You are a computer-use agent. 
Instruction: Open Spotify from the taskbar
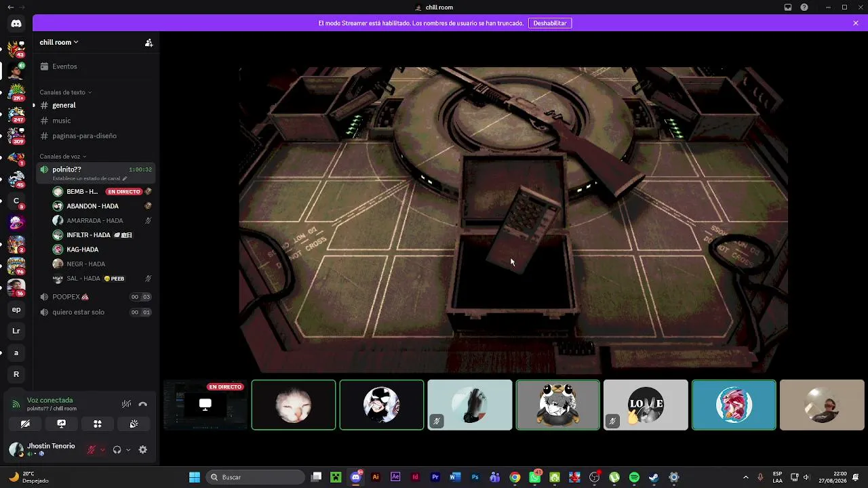[x=634, y=477]
